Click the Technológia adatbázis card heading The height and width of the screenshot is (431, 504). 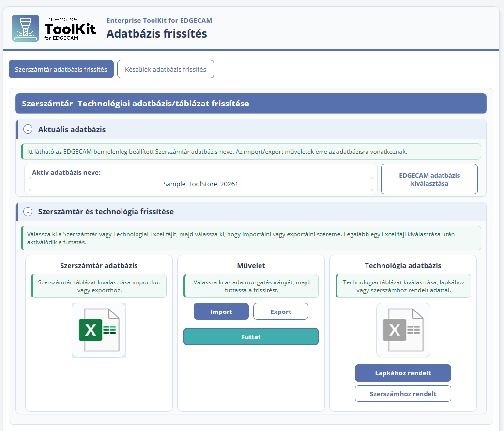click(x=403, y=266)
